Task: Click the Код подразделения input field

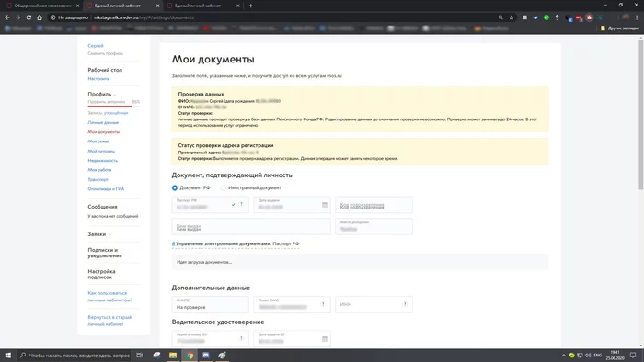Action: point(374,205)
